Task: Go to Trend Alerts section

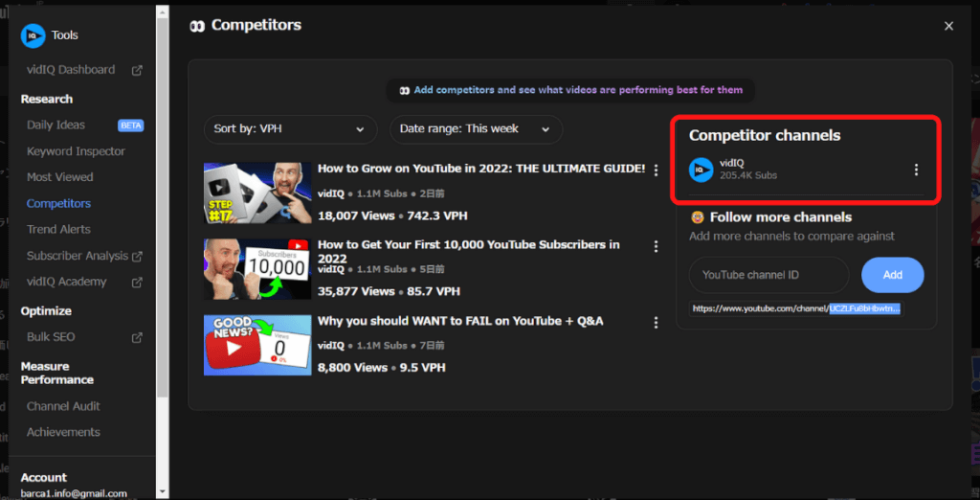Action: point(58,230)
